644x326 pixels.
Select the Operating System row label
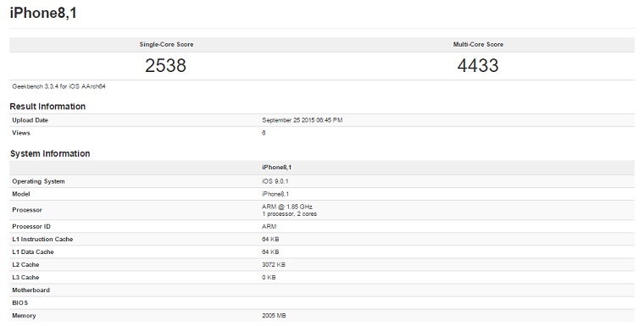[38, 181]
